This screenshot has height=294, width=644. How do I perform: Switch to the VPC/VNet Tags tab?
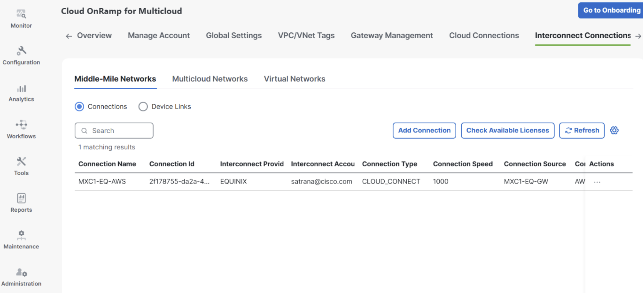(x=306, y=35)
